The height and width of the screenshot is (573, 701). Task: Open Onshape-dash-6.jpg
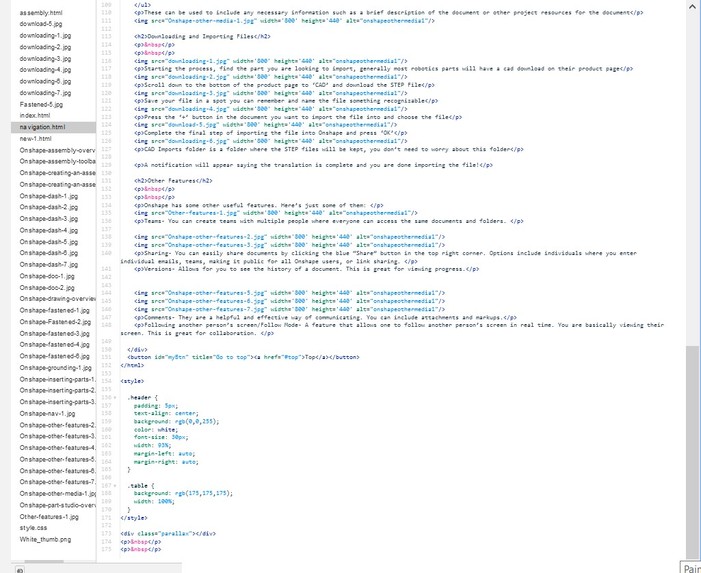(x=49, y=253)
